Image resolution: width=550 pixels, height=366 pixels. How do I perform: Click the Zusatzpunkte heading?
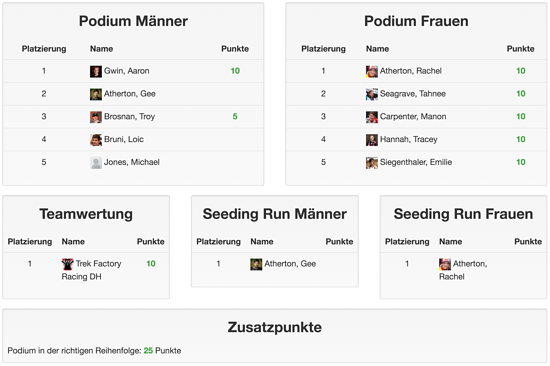(x=275, y=327)
